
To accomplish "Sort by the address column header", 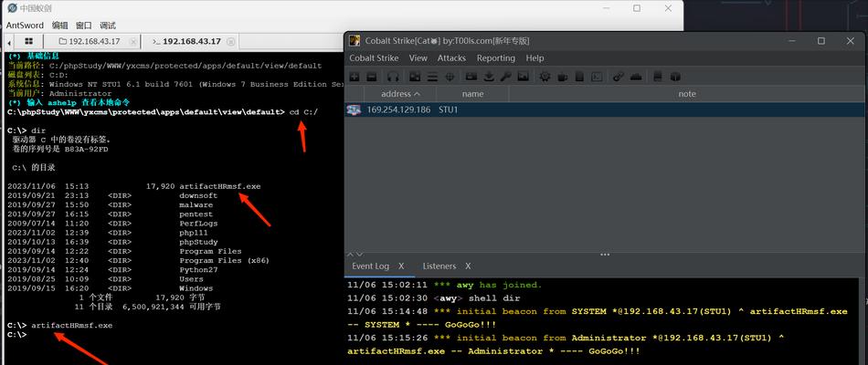I will [400, 94].
